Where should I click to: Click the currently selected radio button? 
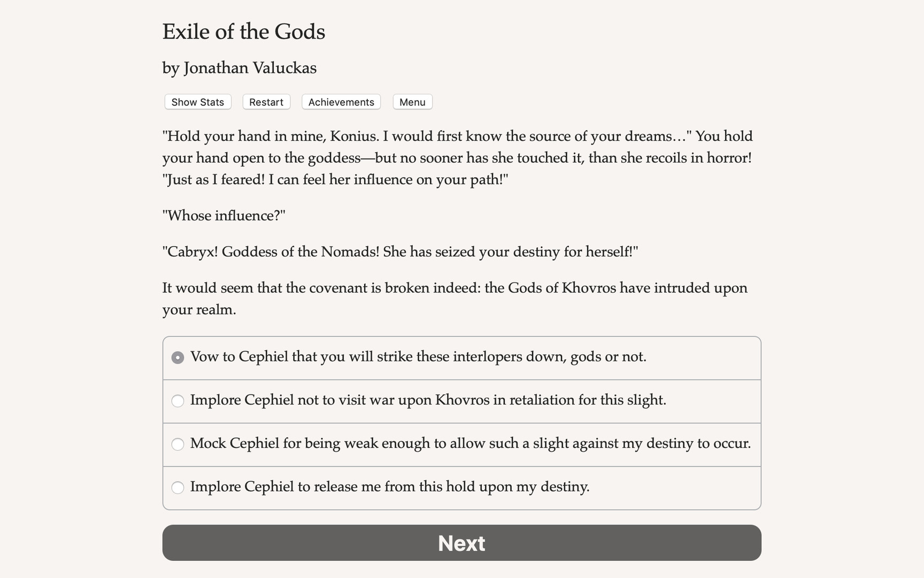coord(178,357)
